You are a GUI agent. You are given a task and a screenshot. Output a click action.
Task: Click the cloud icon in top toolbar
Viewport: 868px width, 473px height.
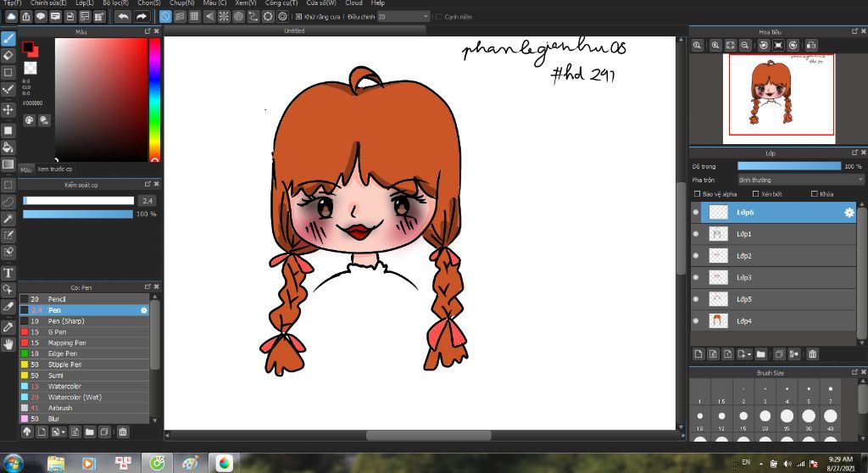(x=11, y=17)
